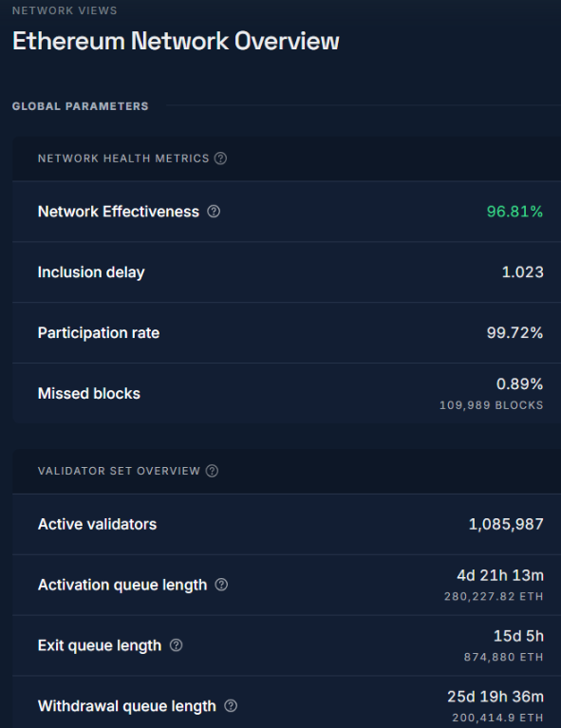561x728 pixels.
Task: Click the Inclusion delay label
Action: pos(91,272)
